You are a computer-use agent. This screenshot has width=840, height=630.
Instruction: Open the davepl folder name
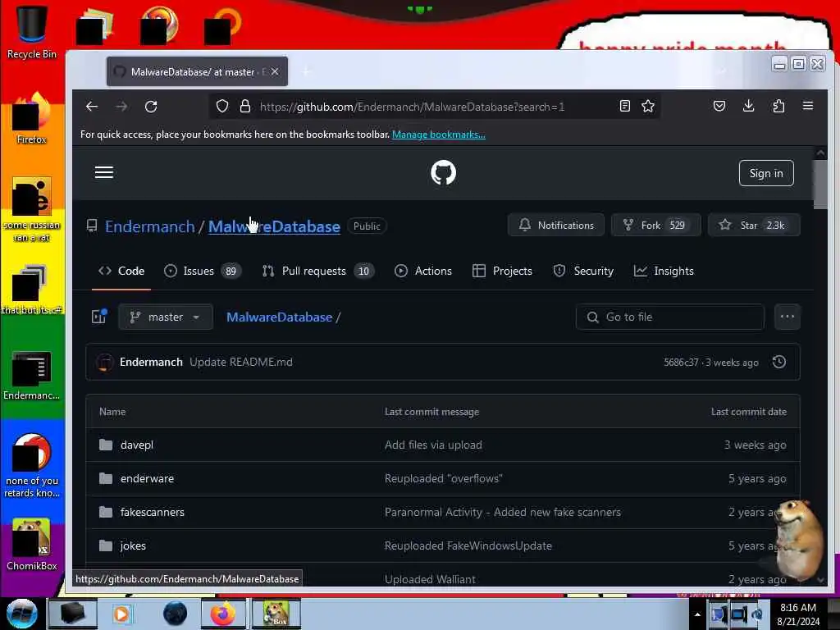coord(137,445)
